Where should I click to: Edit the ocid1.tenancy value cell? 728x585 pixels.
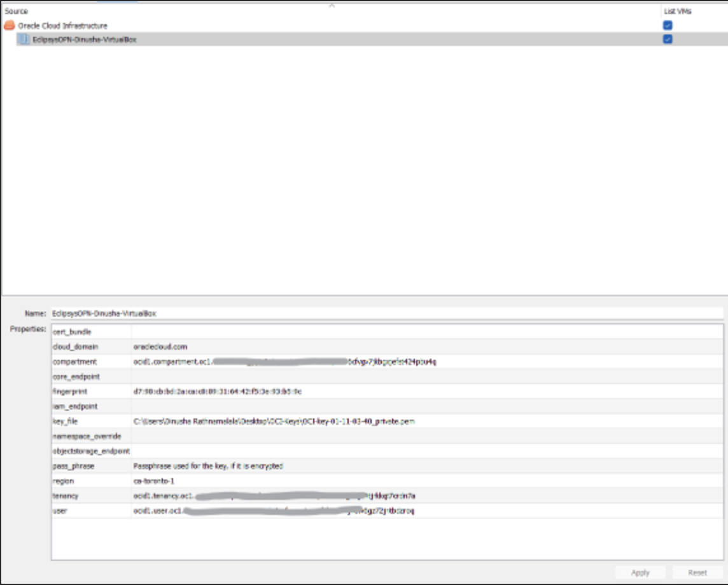427,495
